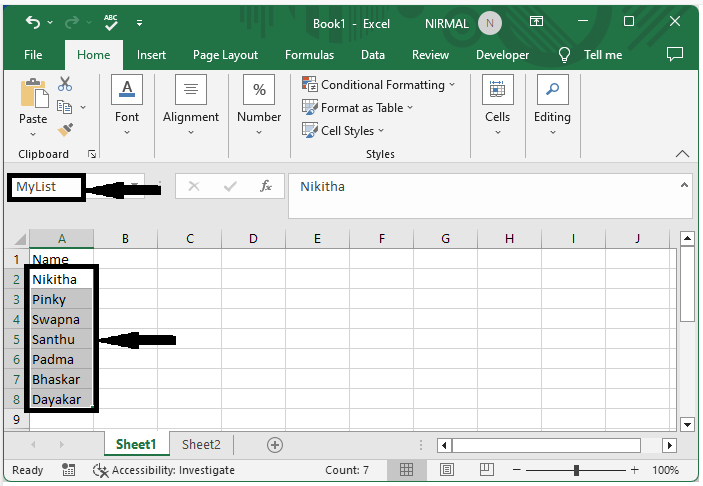Open the Formulas ribbon tab
Screen dimensions: 703x486
point(309,55)
